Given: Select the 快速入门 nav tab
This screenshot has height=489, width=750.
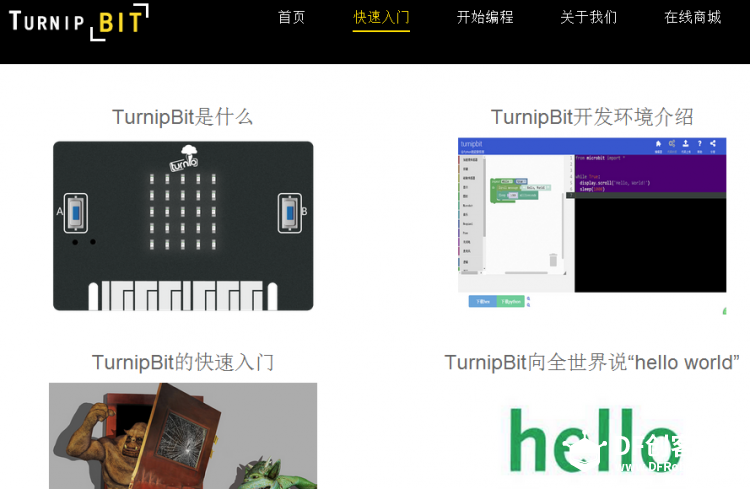Looking at the screenshot, I should (381, 17).
